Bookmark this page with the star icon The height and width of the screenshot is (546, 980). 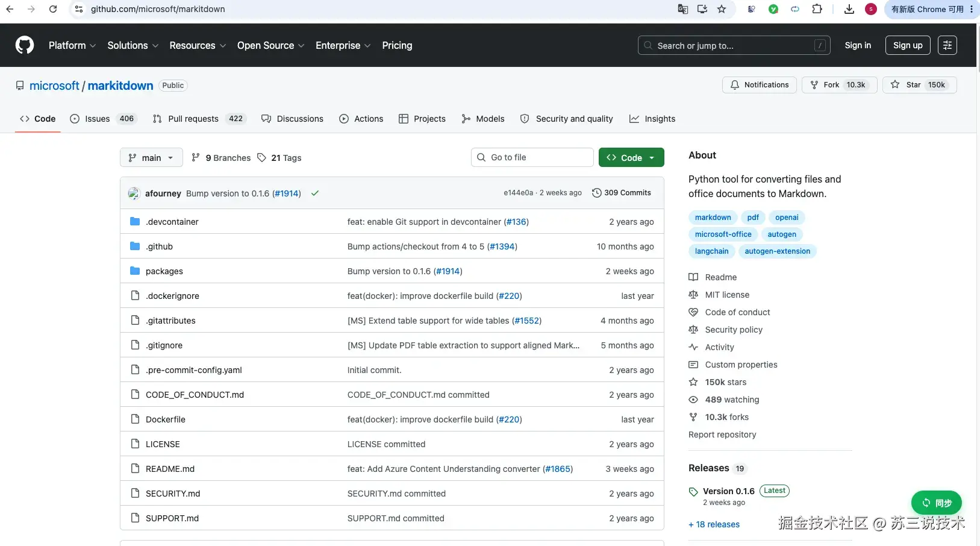click(x=722, y=9)
